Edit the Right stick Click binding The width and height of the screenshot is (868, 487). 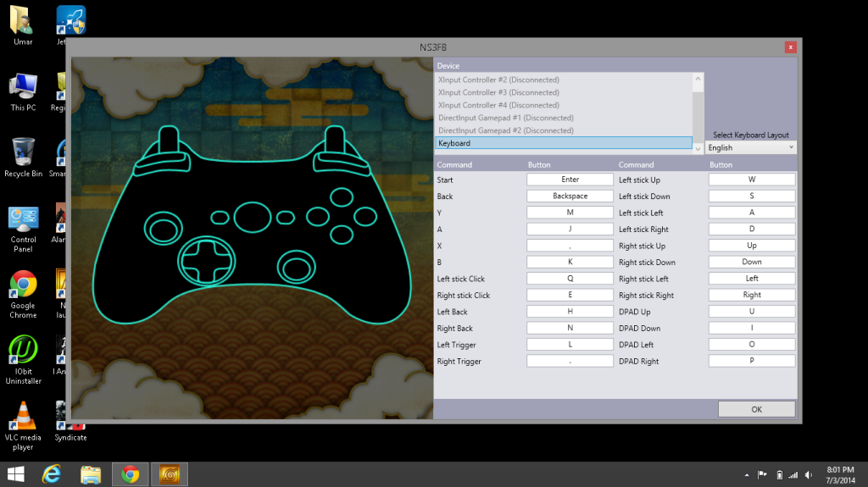click(x=570, y=295)
